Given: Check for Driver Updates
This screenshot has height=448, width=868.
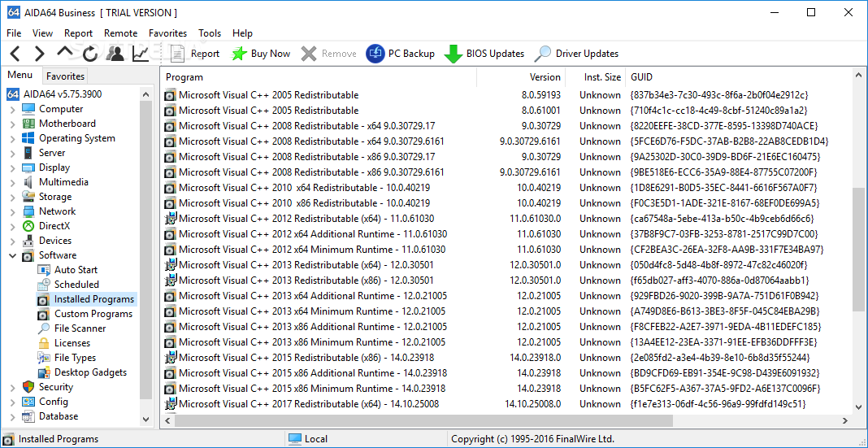Looking at the screenshot, I should pos(576,54).
